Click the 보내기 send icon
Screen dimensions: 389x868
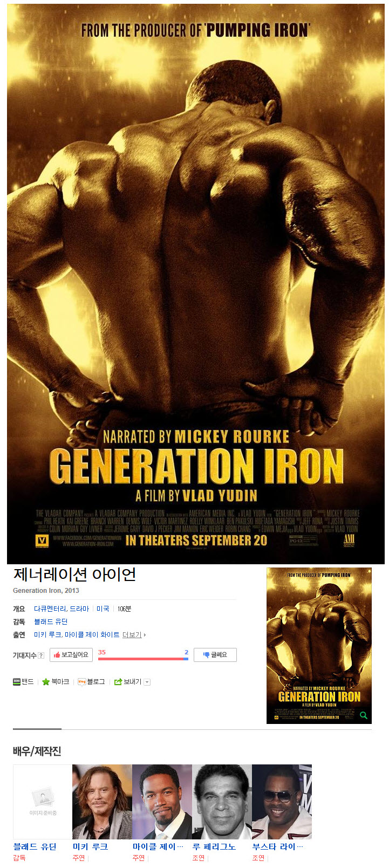click(x=118, y=682)
